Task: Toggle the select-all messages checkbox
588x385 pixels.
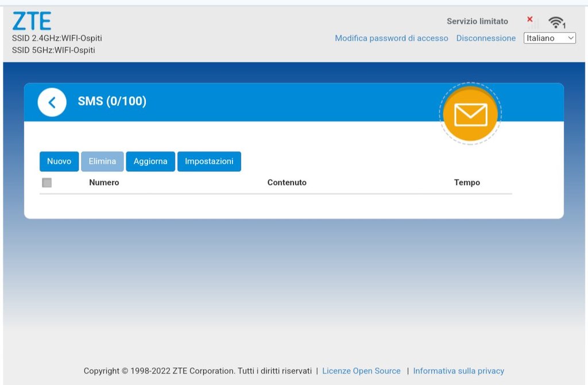Action: tap(47, 183)
